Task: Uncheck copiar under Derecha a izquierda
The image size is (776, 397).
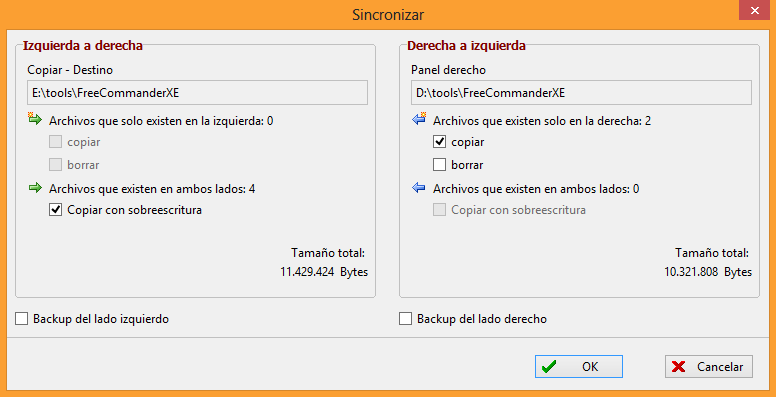Action: 439,142
